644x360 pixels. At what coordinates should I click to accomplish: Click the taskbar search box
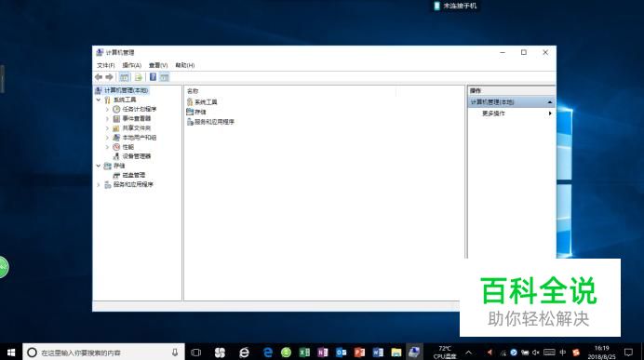[103, 353]
